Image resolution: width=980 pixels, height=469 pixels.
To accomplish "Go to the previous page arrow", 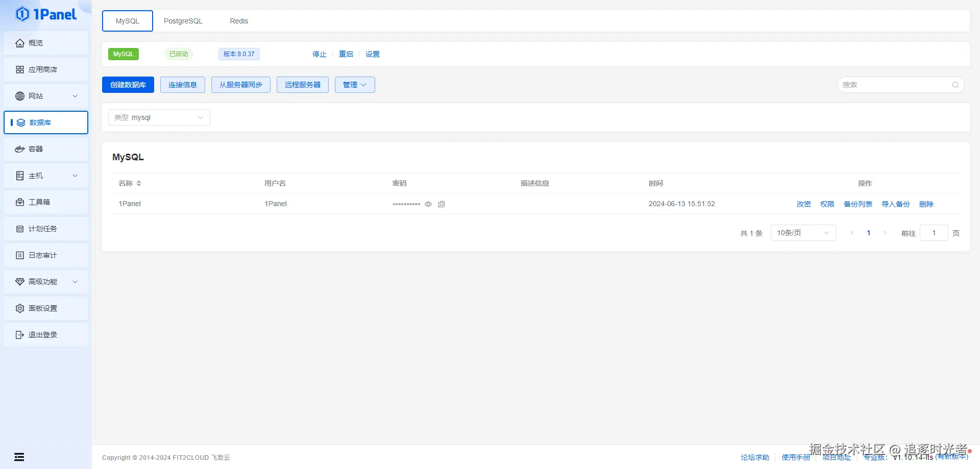I will [852, 233].
